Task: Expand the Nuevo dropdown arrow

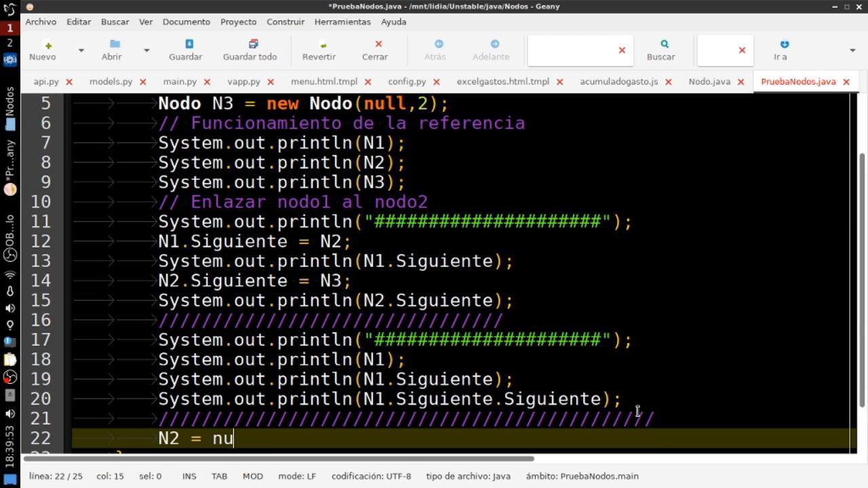Action: tap(81, 50)
